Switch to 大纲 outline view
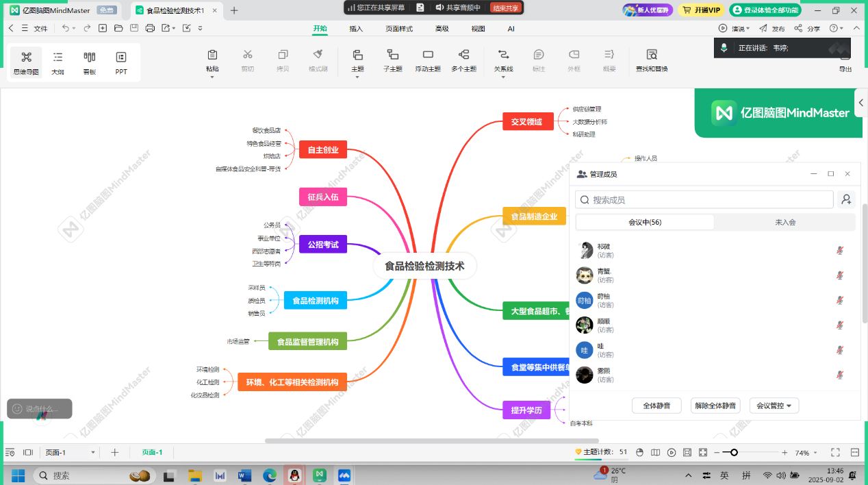The height and width of the screenshot is (485, 868). (58, 62)
